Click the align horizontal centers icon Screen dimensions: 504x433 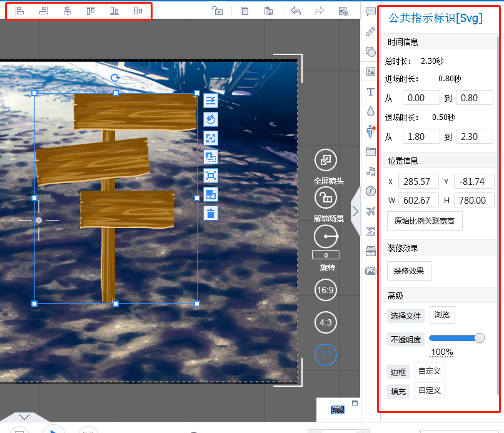[x=67, y=11]
